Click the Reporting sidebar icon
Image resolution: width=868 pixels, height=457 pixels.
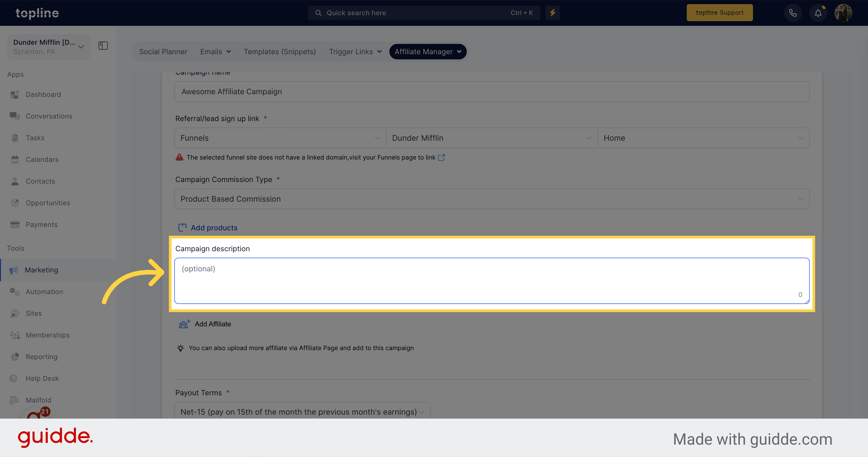pyautogui.click(x=15, y=356)
